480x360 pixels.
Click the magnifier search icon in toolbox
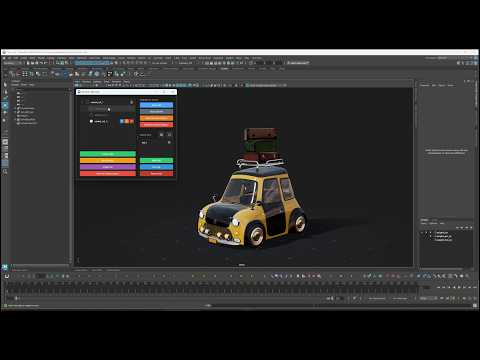[x=5, y=171]
